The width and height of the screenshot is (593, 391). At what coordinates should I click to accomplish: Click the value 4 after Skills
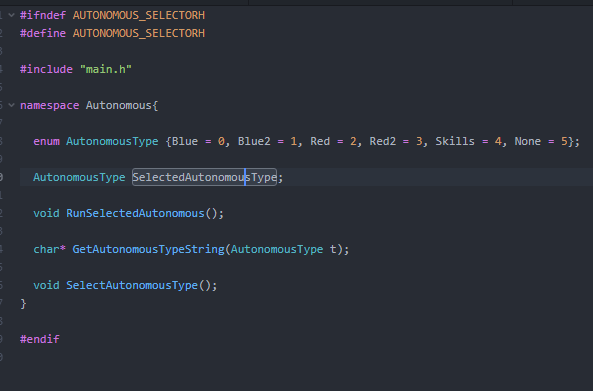(498, 141)
